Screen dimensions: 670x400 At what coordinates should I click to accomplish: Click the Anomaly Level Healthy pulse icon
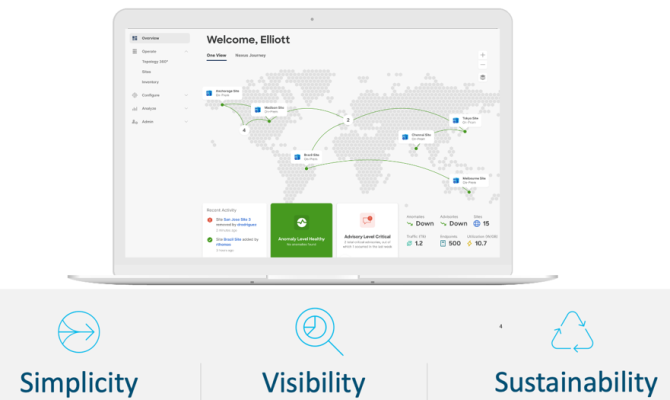pos(301,223)
